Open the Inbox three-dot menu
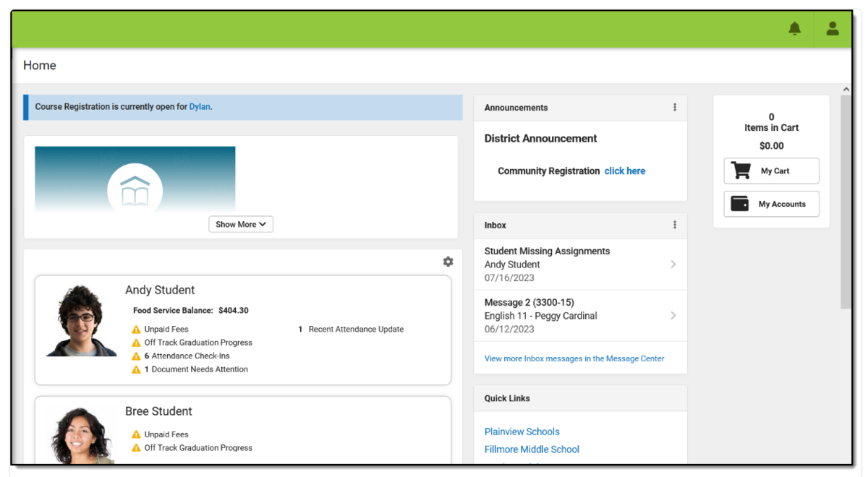 pos(675,225)
